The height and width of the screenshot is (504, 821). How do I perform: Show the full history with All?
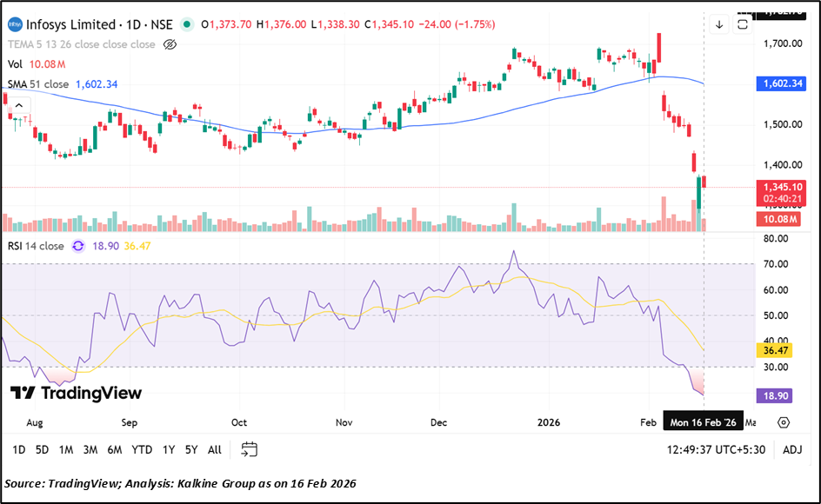click(x=215, y=449)
